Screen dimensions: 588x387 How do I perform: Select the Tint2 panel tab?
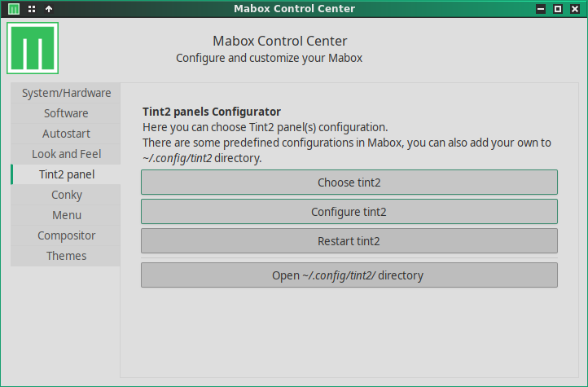click(x=66, y=174)
